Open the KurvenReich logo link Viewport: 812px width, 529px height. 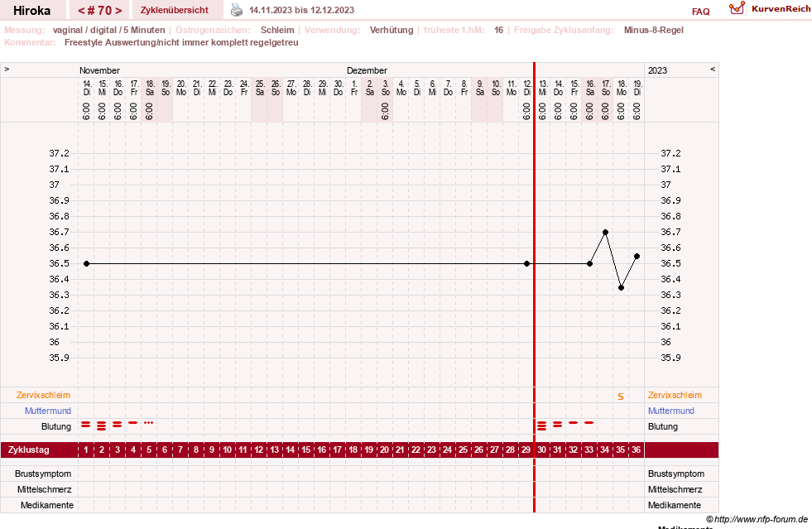pyautogui.click(x=770, y=9)
